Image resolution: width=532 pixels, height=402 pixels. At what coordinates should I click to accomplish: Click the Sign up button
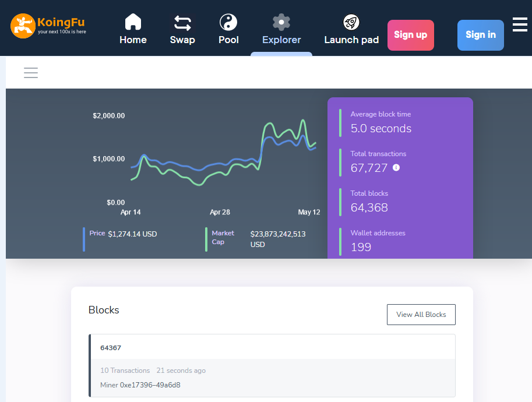(411, 35)
